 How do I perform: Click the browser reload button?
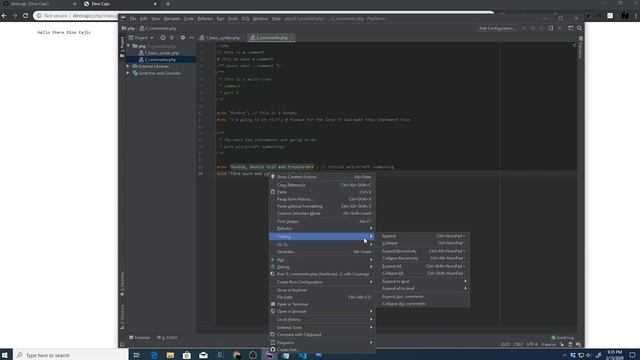(x=25, y=16)
